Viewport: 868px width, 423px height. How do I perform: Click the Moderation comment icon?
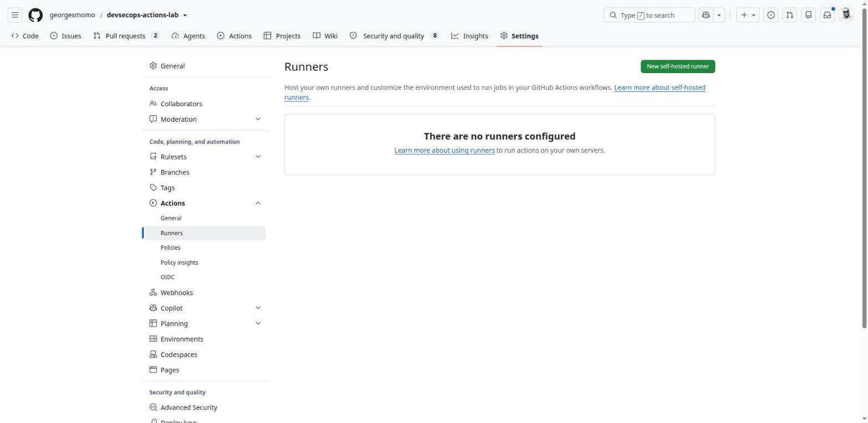[153, 119]
